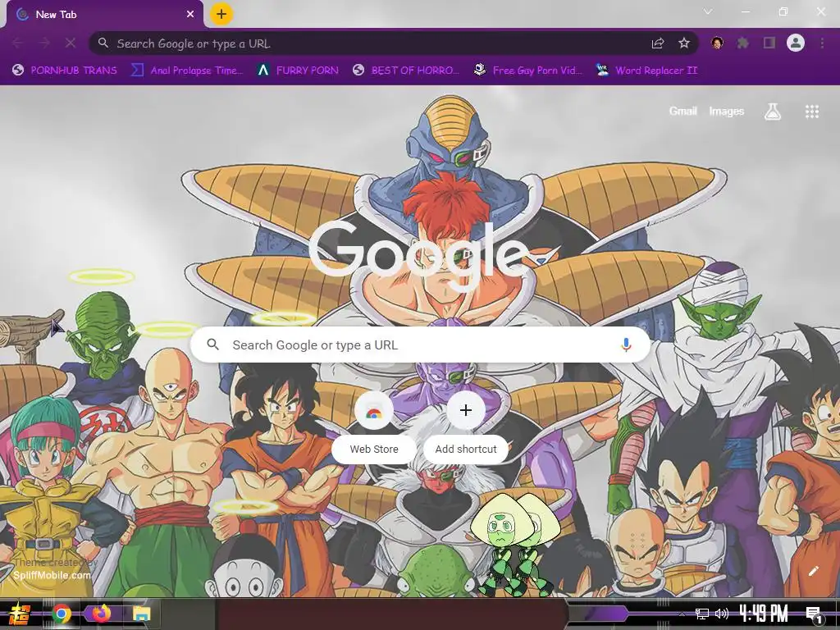
Task: Start voice search microphone
Action: pyautogui.click(x=626, y=345)
